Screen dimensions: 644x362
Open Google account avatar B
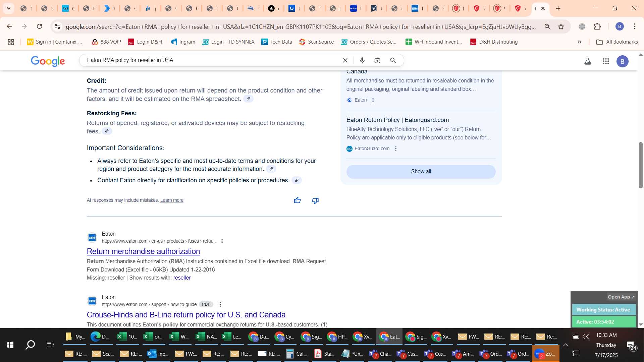pyautogui.click(x=623, y=61)
